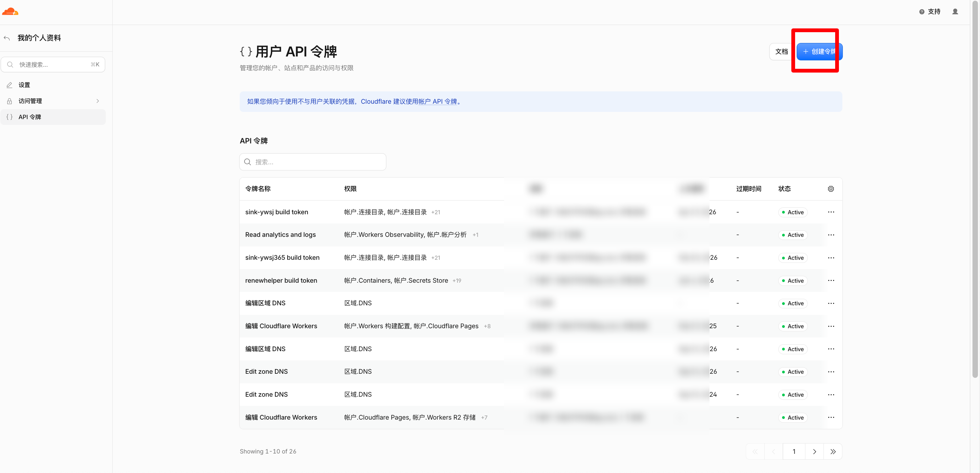980x473 pixels.
Task: Click the 权限 column header
Action: [x=350, y=189]
